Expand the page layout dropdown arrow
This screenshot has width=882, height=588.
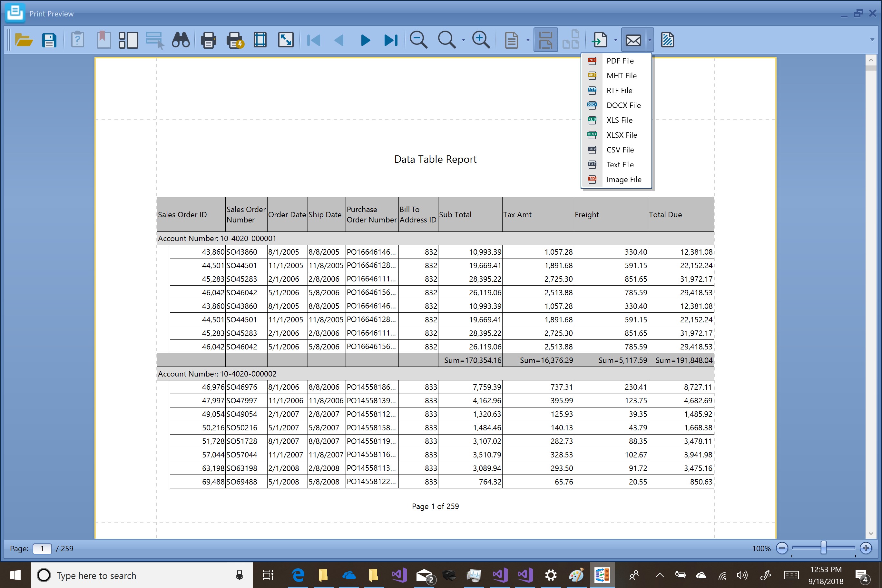tap(528, 40)
